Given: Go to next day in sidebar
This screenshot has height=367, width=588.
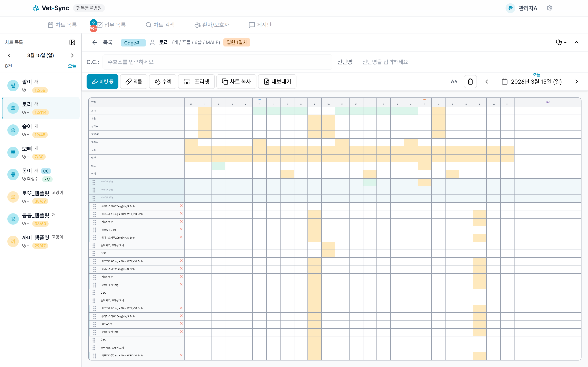Looking at the screenshot, I should tap(72, 55).
